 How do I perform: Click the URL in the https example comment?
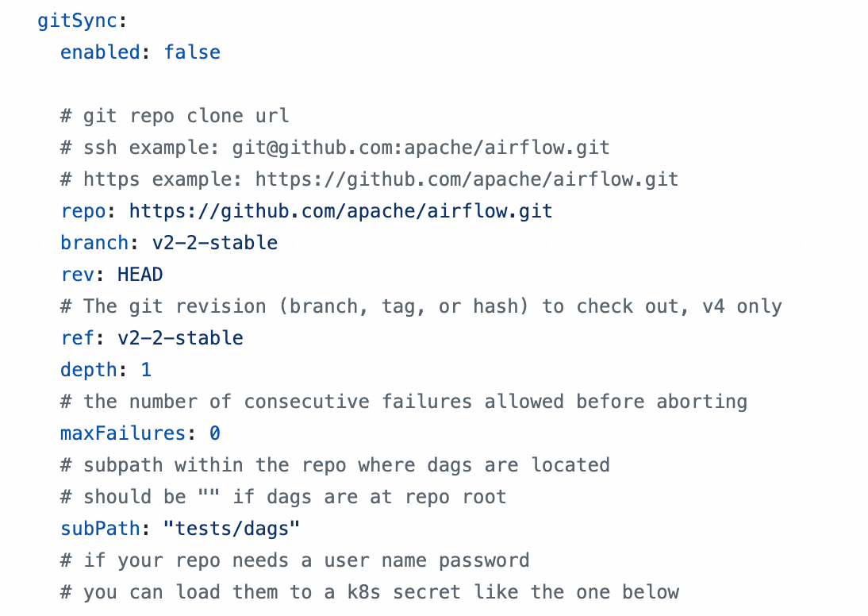pyautogui.click(x=467, y=179)
